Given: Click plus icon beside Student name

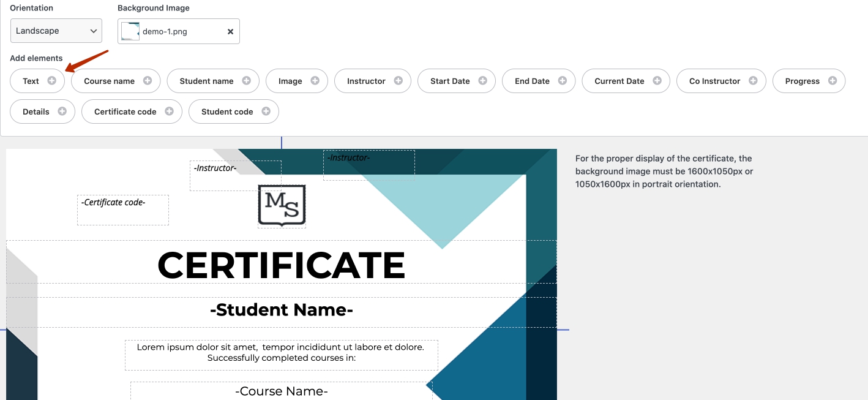Looking at the screenshot, I should [x=246, y=81].
